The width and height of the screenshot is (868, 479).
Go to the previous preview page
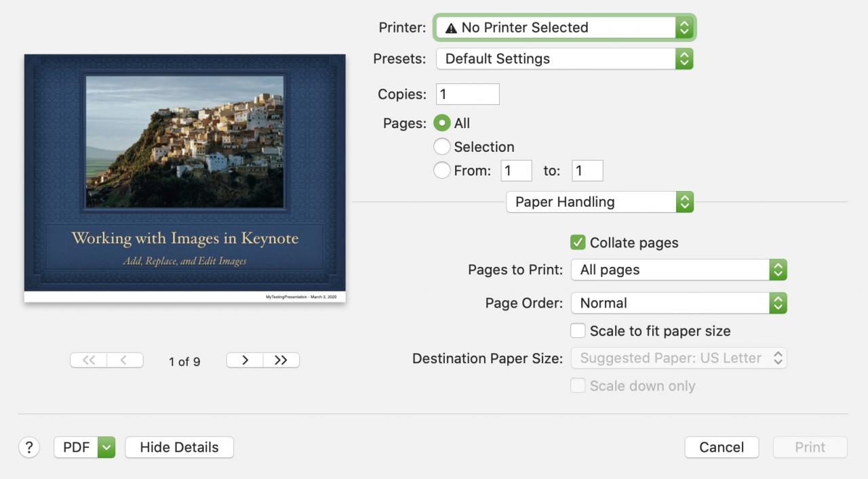pos(125,360)
